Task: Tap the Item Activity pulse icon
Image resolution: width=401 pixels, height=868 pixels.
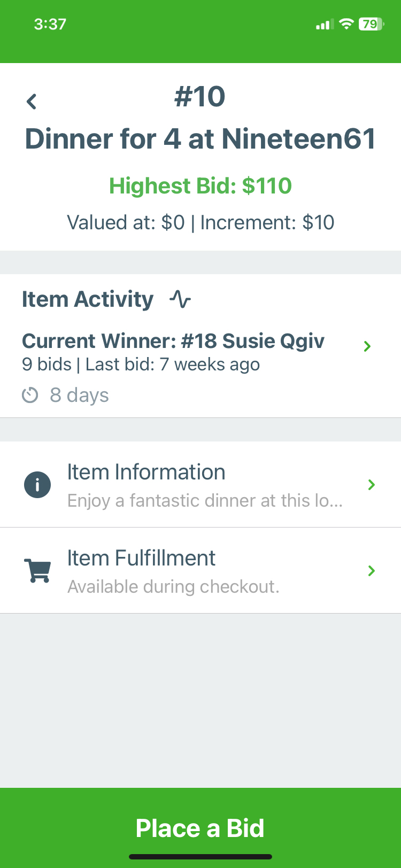Action: pos(180,299)
